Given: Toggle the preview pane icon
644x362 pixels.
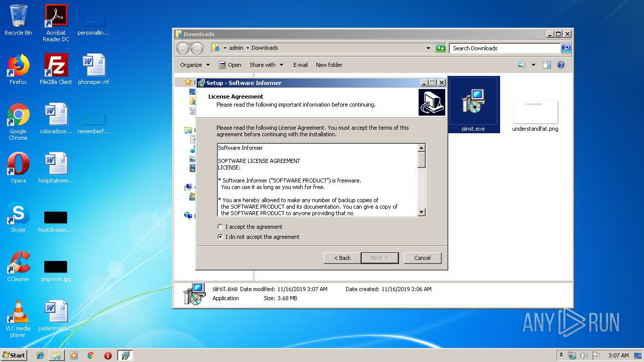Looking at the screenshot, I should (x=547, y=65).
